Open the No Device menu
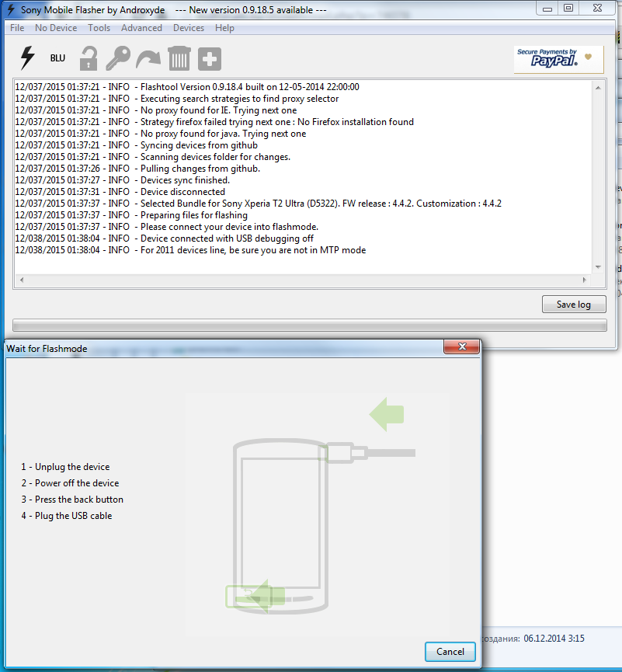 pos(56,28)
